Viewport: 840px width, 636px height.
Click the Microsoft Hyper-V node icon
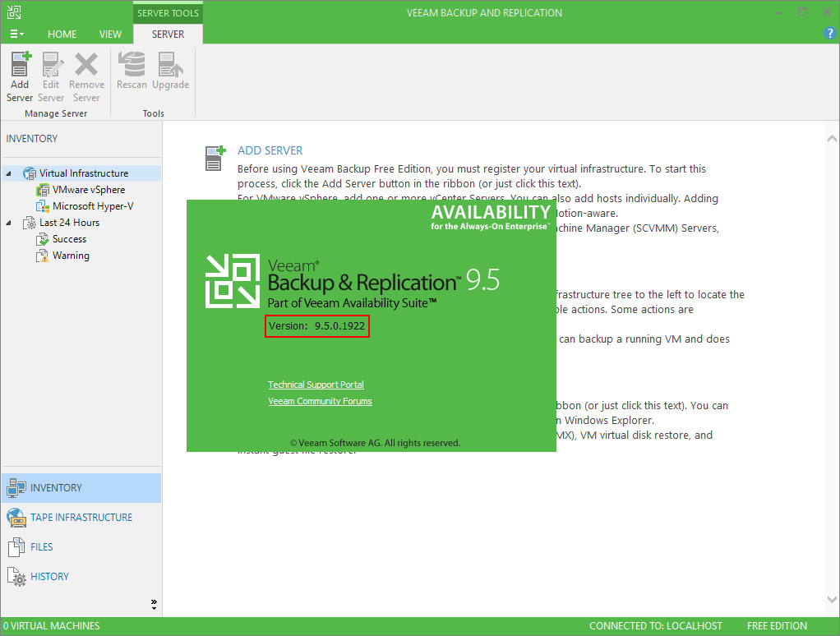(43, 206)
